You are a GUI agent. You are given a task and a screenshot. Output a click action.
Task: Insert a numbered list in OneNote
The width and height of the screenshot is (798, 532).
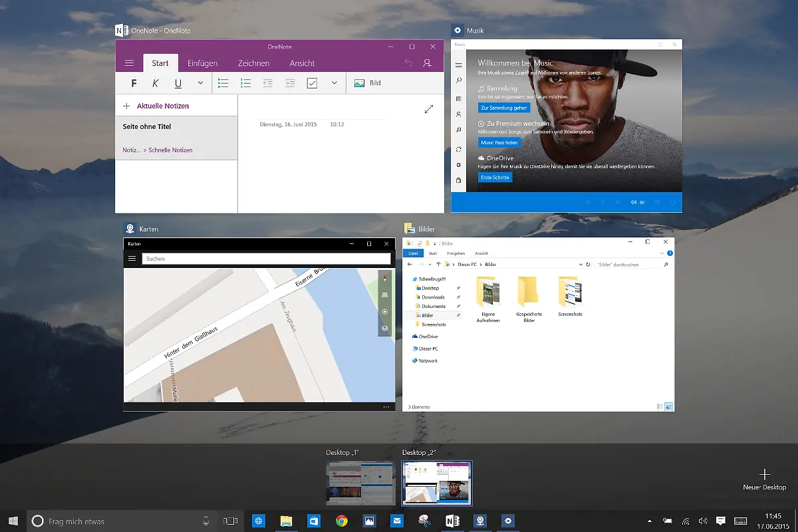click(x=245, y=83)
